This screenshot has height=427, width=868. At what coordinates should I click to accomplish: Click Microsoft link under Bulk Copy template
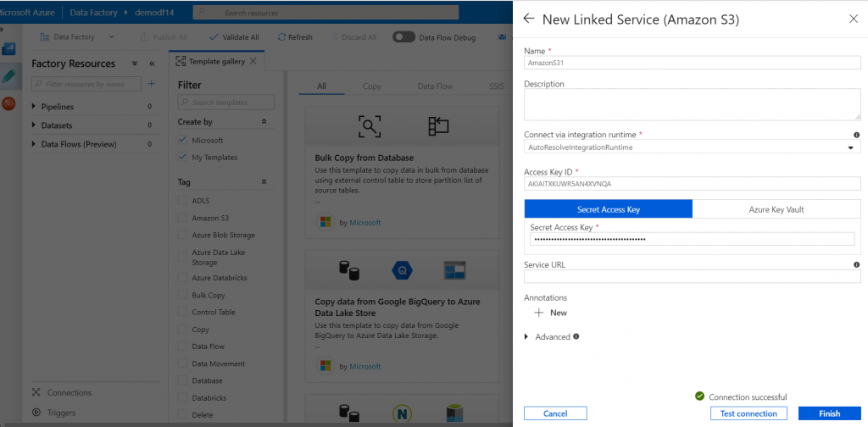coord(364,222)
